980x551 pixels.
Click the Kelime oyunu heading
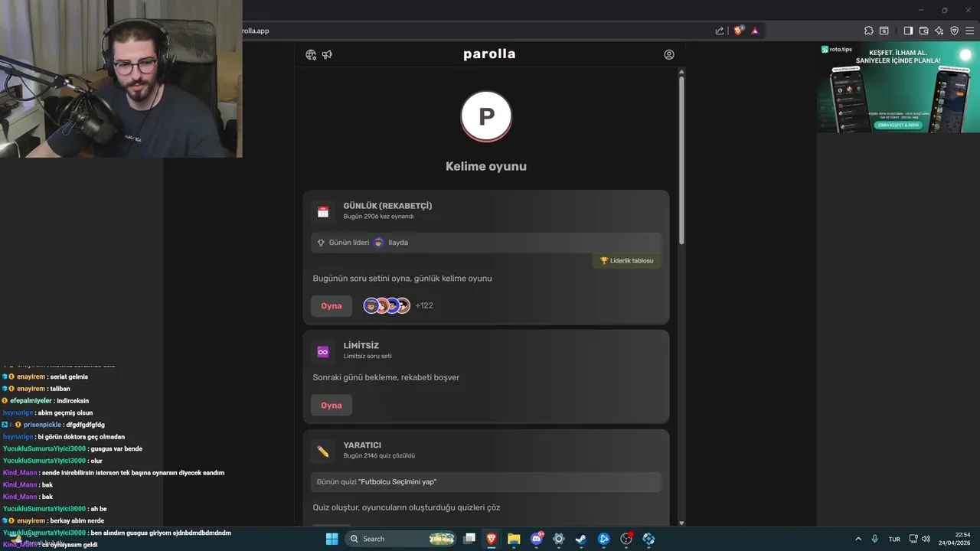(x=486, y=166)
